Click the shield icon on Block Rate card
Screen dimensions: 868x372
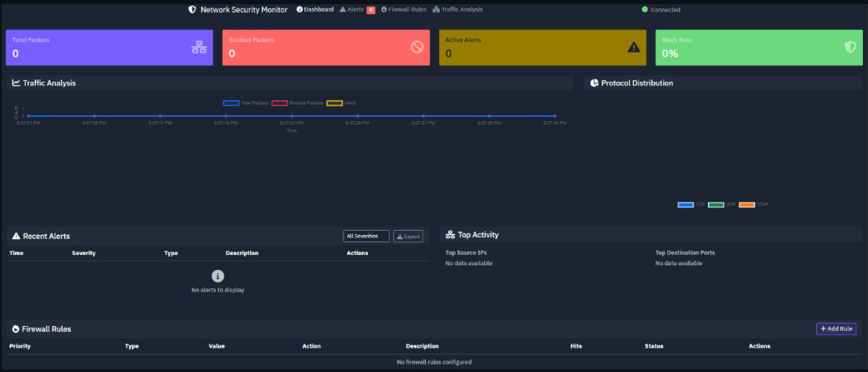tap(850, 48)
